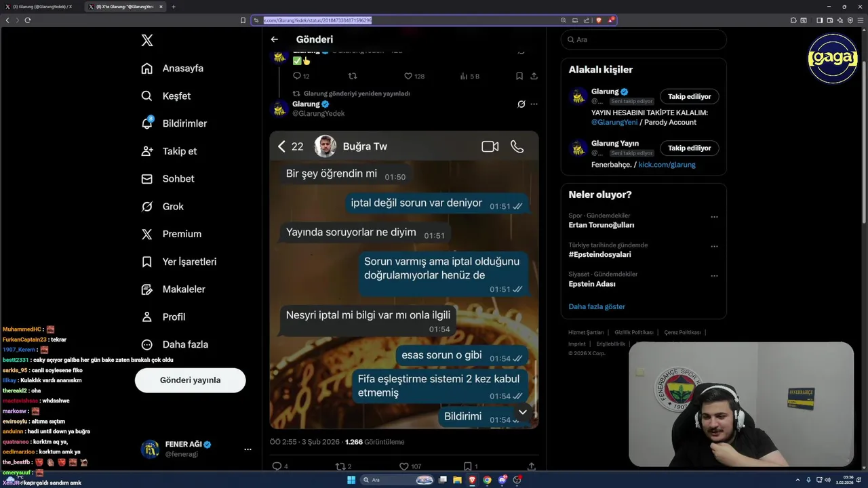The width and height of the screenshot is (868, 488).
Task: Open Takip et in sidebar
Action: click(x=169, y=151)
